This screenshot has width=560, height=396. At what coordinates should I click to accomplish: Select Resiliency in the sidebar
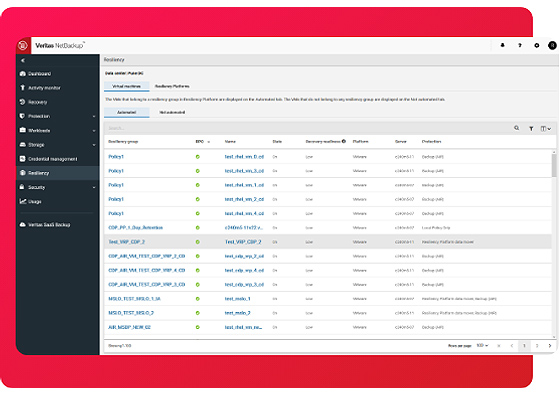click(x=58, y=173)
